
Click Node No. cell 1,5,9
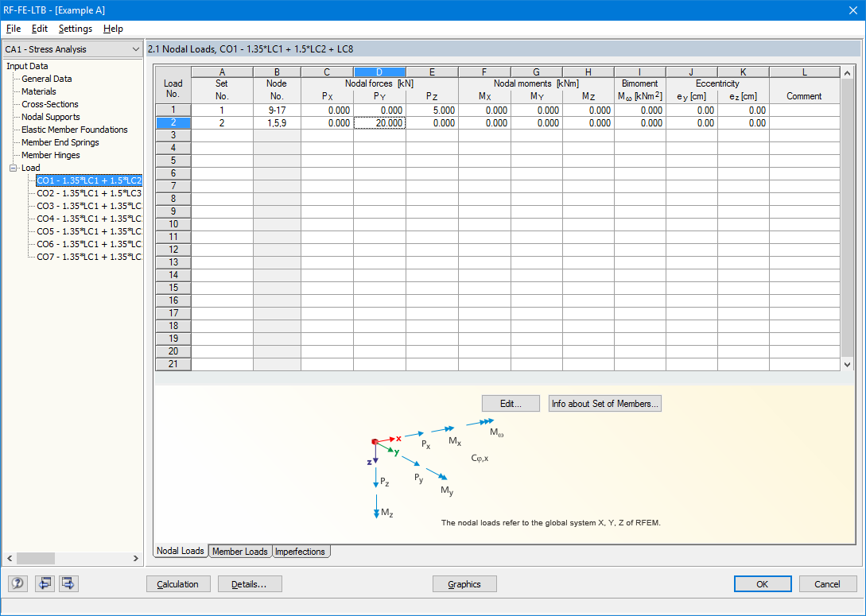pos(277,123)
